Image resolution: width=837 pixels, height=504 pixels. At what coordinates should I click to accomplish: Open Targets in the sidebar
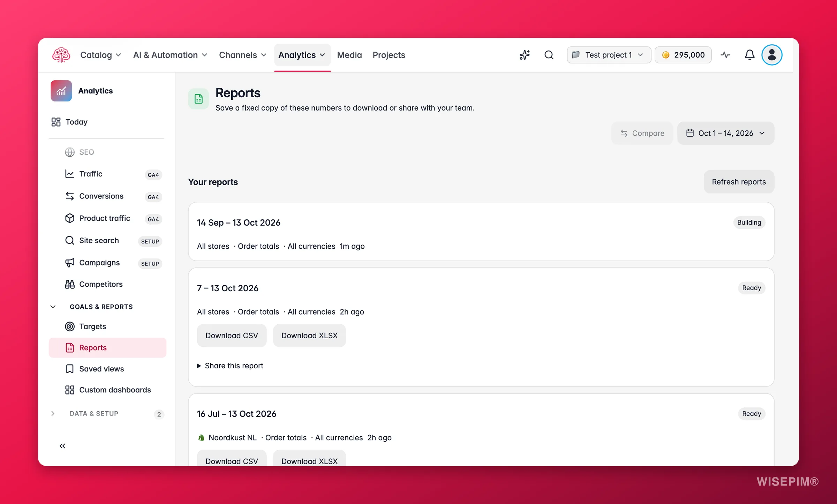107,326
